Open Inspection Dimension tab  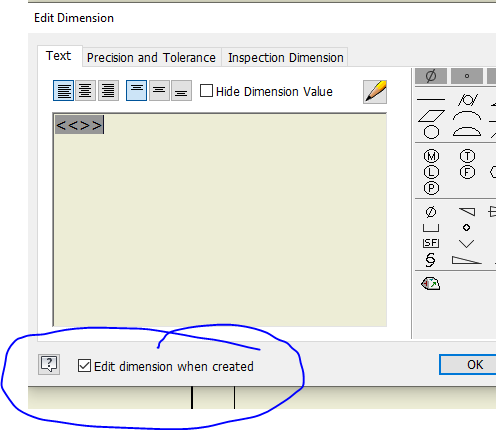pos(285,57)
